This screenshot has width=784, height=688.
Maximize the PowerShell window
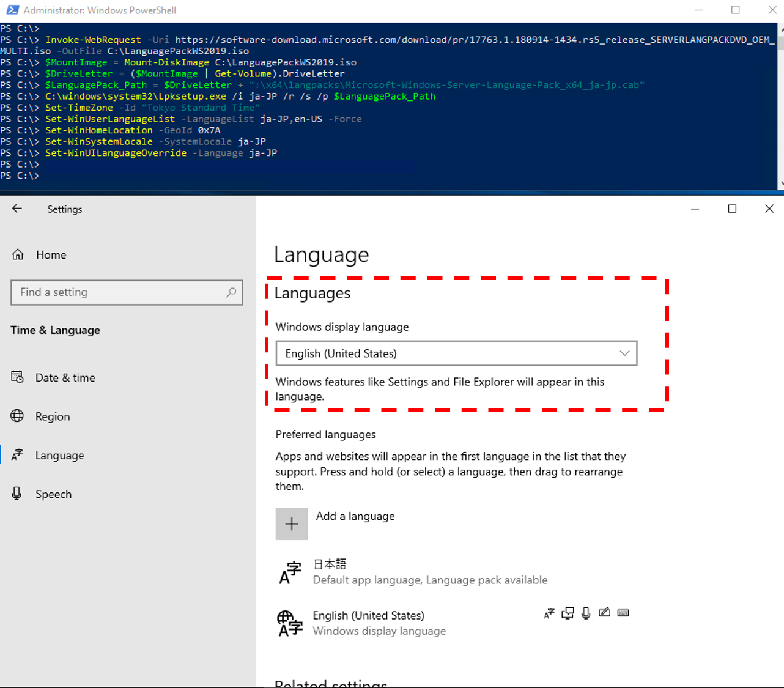[x=736, y=10]
